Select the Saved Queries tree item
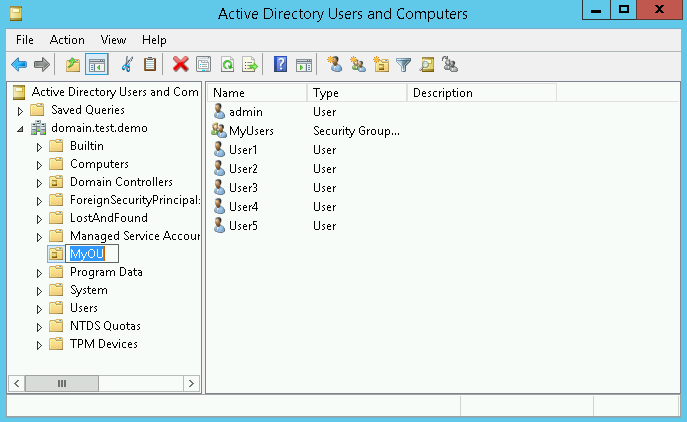The width and height of the screenshot is (687, 422). (88, 110)
